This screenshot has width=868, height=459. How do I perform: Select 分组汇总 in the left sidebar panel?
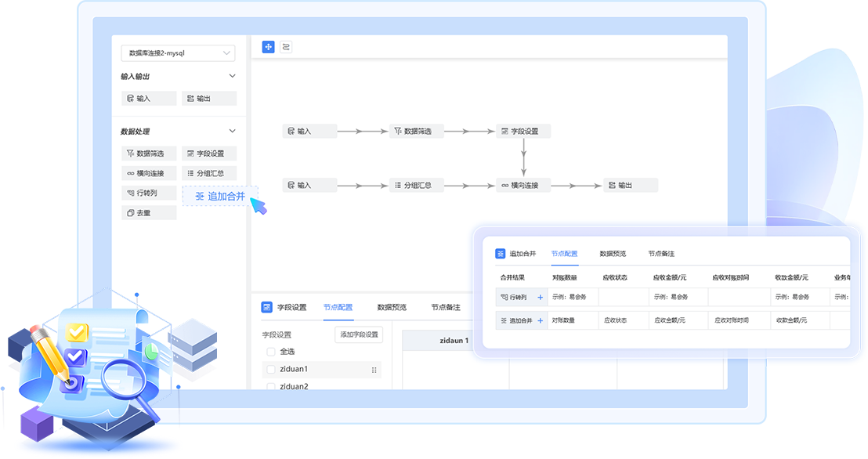tap(209, 173)
